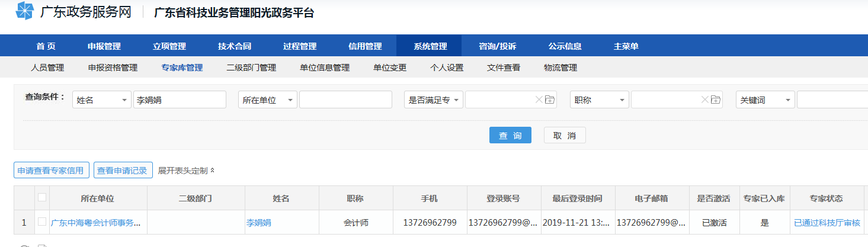Switch to the 文件查看 submenu
The image size is (868, 247).
click(x=504, y=68)
